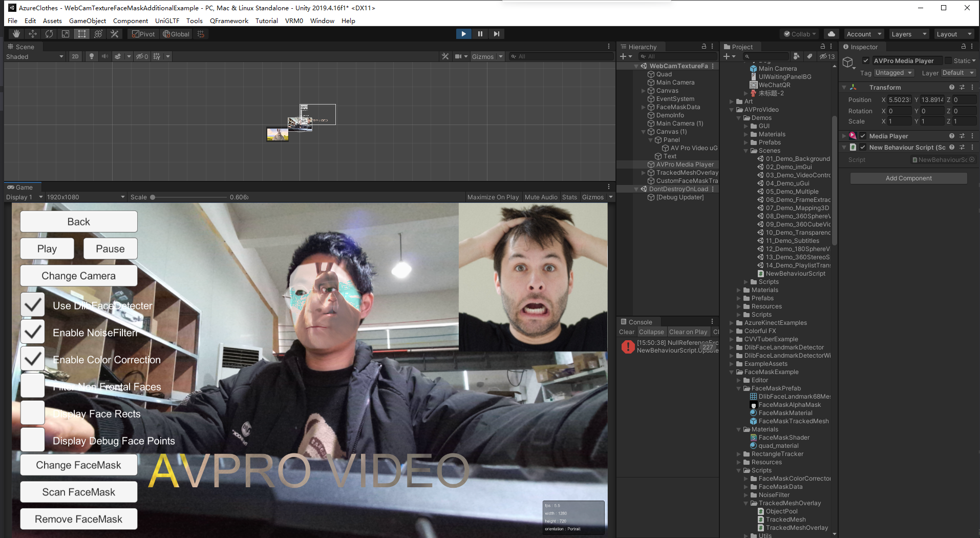Toggle 2D view in Scene
The height and width of the screenshot is (538, 980).
75,56
